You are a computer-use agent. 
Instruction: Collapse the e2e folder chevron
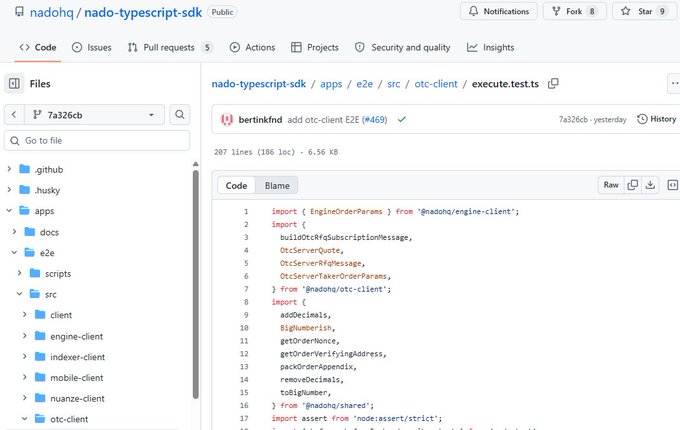point(14,252)
